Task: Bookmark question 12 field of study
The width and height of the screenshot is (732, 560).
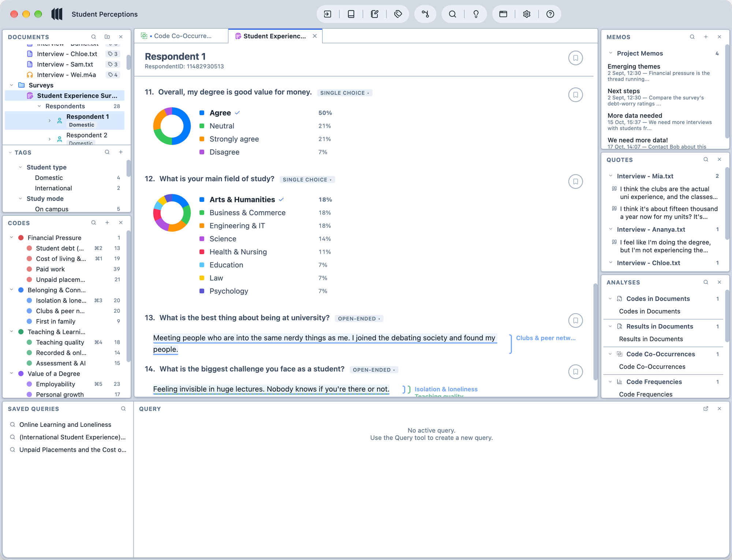Action: pyautogui.click(x=575, y=181)
